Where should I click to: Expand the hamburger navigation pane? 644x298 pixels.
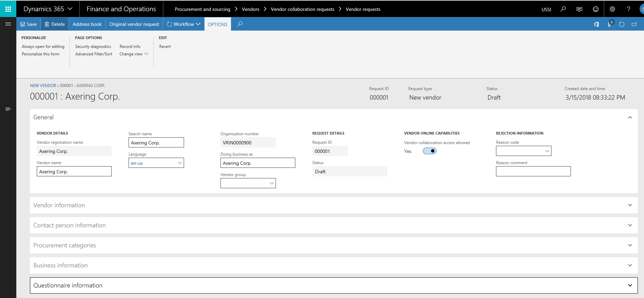[8, 24]
